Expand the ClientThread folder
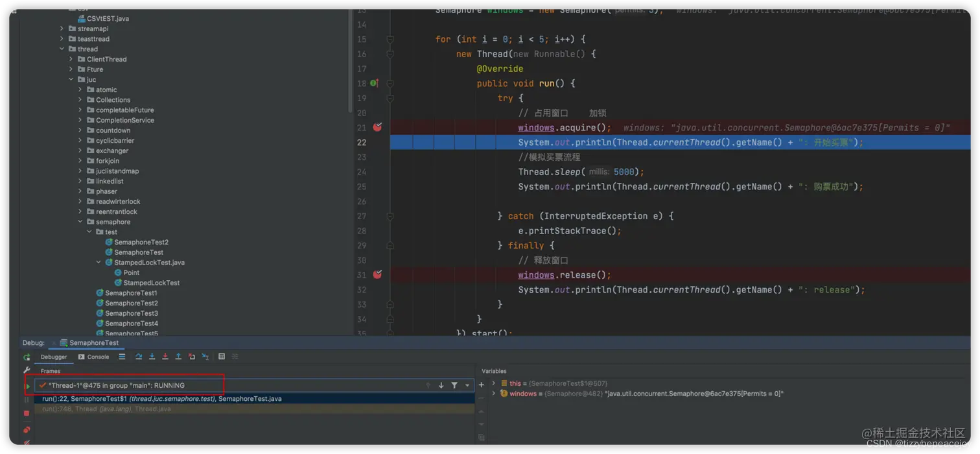Screen dimensions: 980x454 [x=71, y=59]
